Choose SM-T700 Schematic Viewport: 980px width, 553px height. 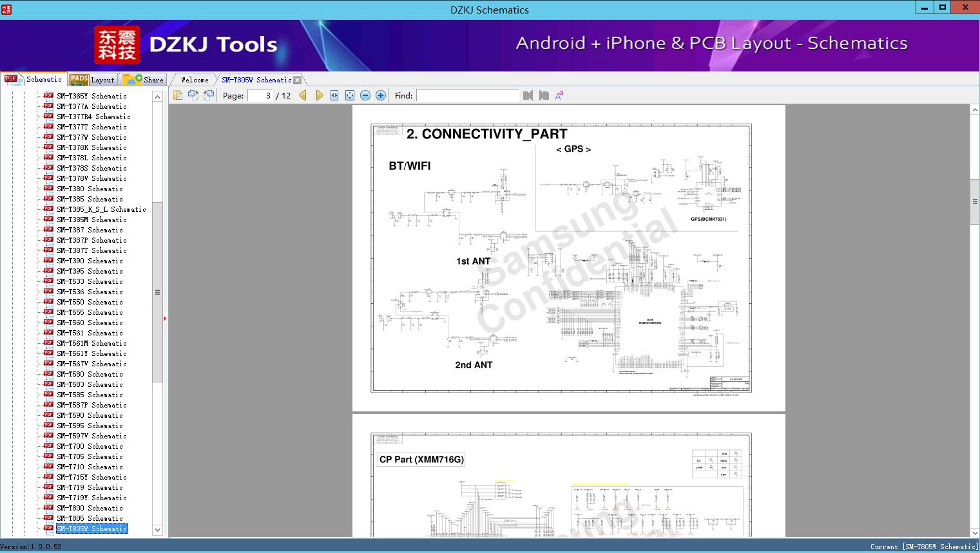click(90, 446)
